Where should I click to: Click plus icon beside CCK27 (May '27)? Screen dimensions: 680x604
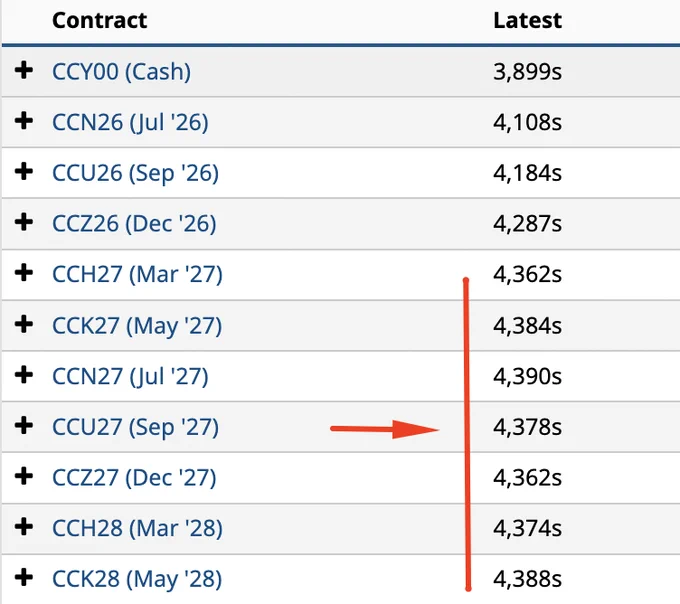pyautogui.click(x=23, y=324)
